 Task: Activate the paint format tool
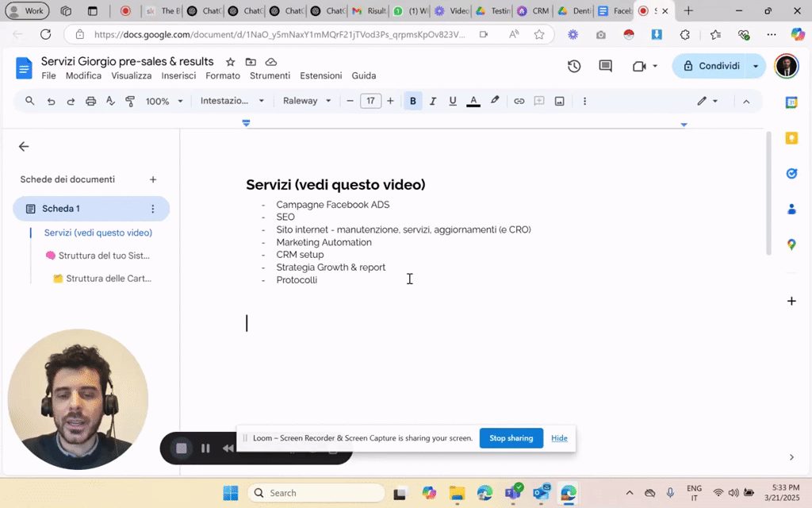click(130, 101)
